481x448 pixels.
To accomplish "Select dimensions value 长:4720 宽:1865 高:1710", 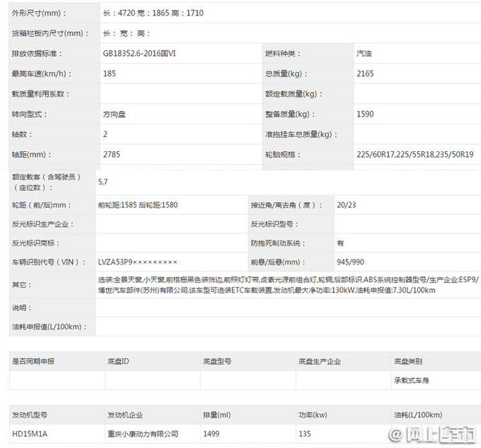I will pos(153,13).
